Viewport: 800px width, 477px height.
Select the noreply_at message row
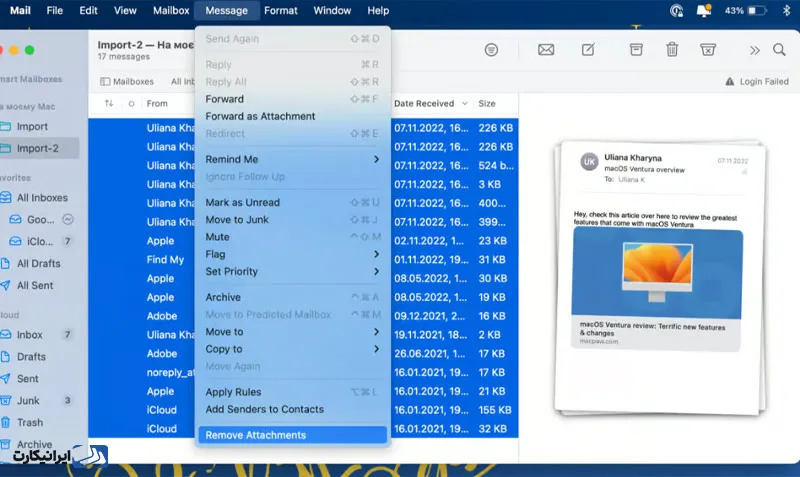coord(303,372)
